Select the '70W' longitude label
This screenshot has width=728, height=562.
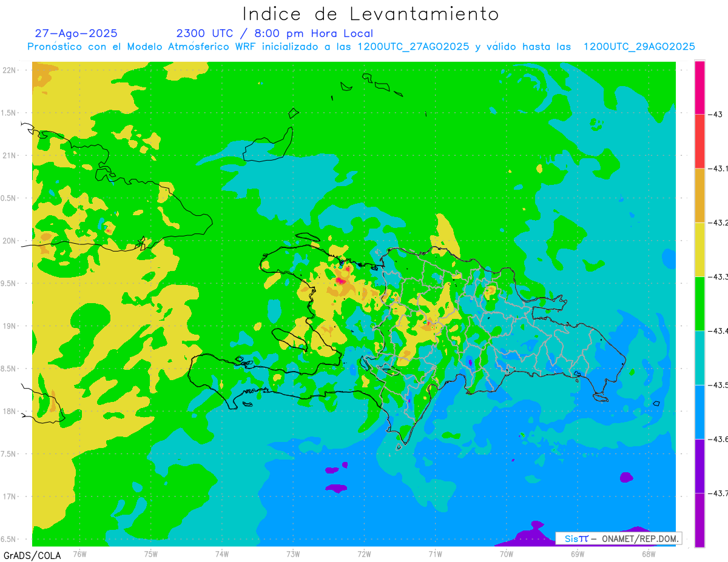(507, 555)
